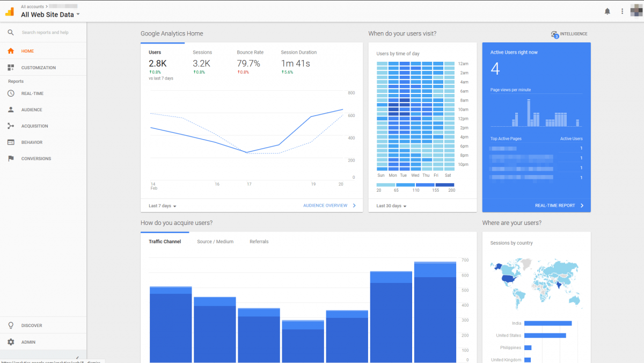Click the Conversions flag icon
644x363 pixels.
tap(11, 158)
